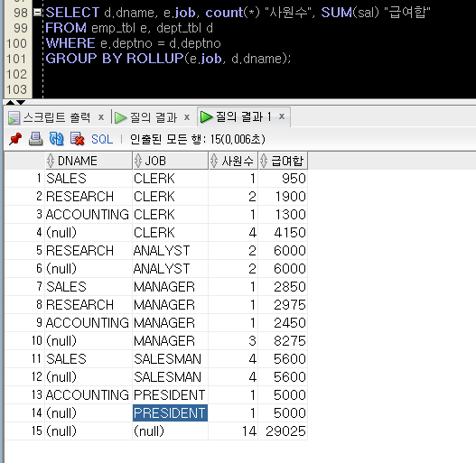476x463 pixels.
Task: Click line number 101 in the editor gutter
Action: point(16,59)
